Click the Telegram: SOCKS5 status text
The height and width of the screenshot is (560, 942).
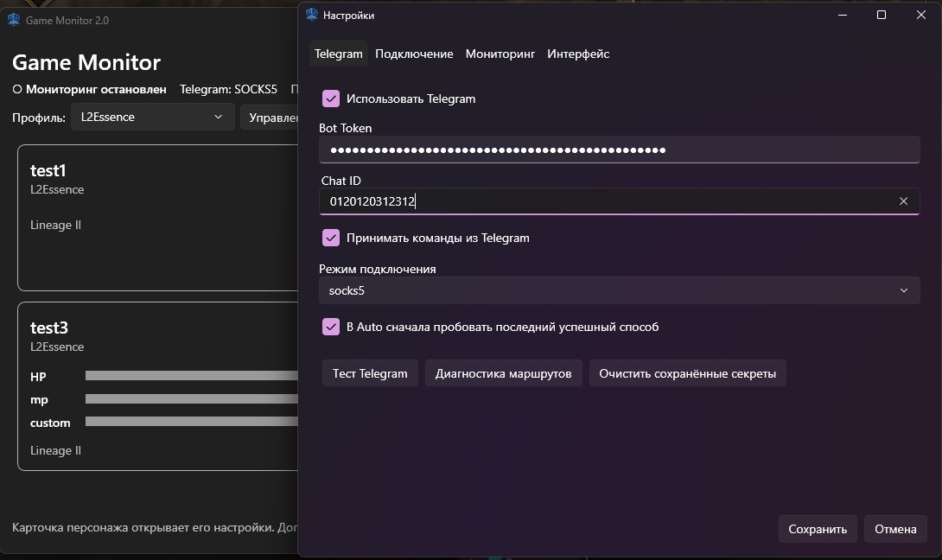tap(228, 90)
